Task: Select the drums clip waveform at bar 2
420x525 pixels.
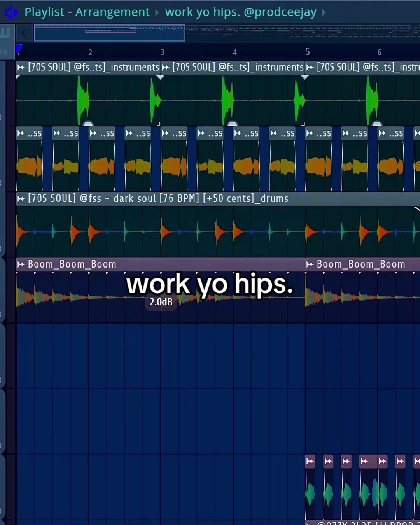Action: pyautogui.click(x=95, y=232)
